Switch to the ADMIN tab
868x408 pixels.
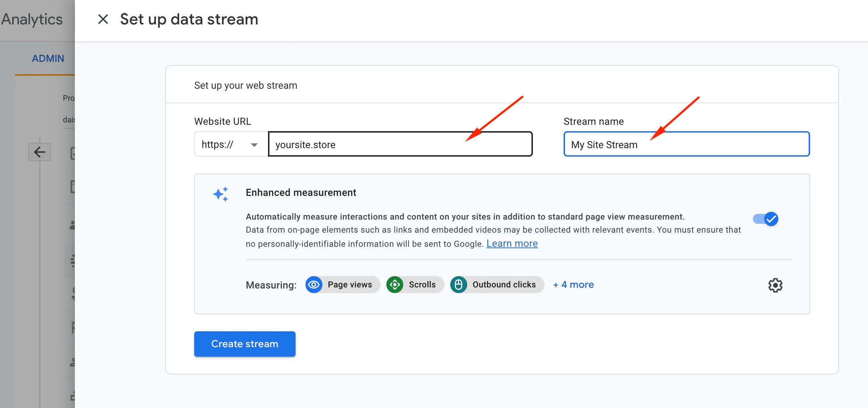[48, 58]
